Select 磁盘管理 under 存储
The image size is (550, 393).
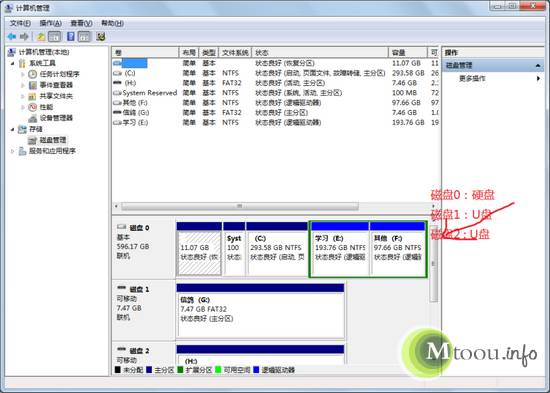point(53,140)
